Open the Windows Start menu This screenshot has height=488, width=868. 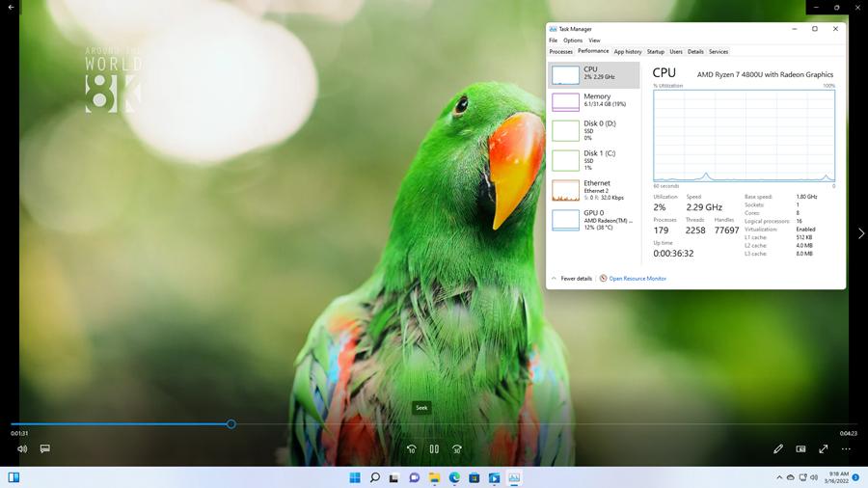[354, 477]
